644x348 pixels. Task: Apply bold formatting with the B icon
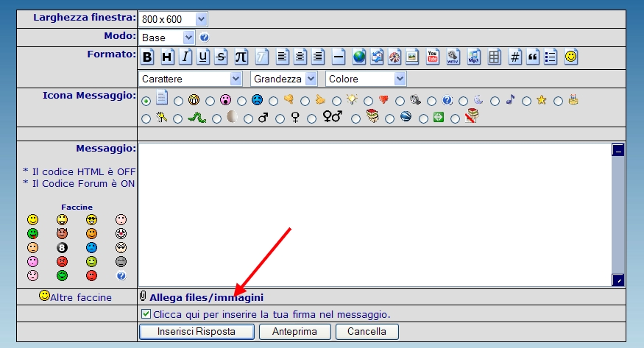click(x=147, y=57)
